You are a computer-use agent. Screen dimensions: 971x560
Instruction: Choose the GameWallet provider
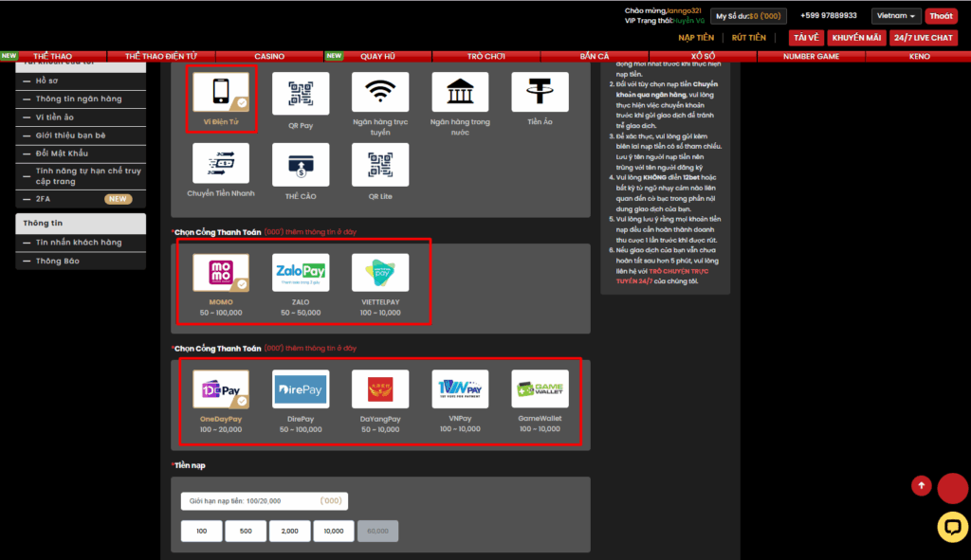(540, 388)
